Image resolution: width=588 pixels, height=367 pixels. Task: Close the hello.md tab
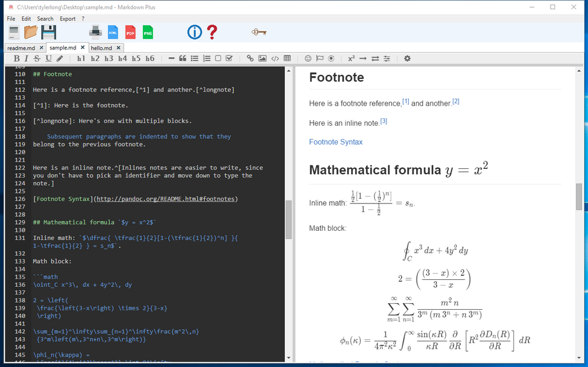pyautogui.click(x=118, y=48)
